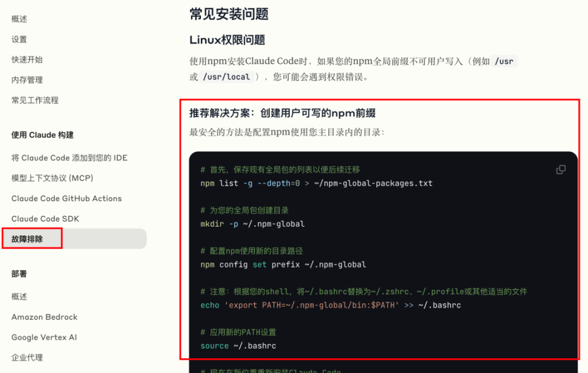Click the sentence 最安全的方法是配置npm使用您主目录内的目录
Viewport: 588px width, 373px height.
click(287, 132)
